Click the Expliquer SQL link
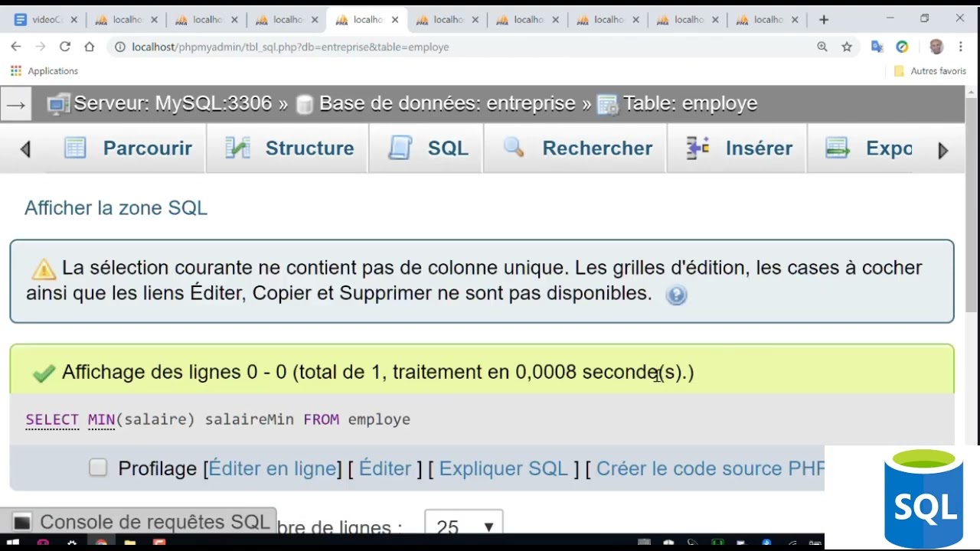The image size is (980, 551). 504,468
